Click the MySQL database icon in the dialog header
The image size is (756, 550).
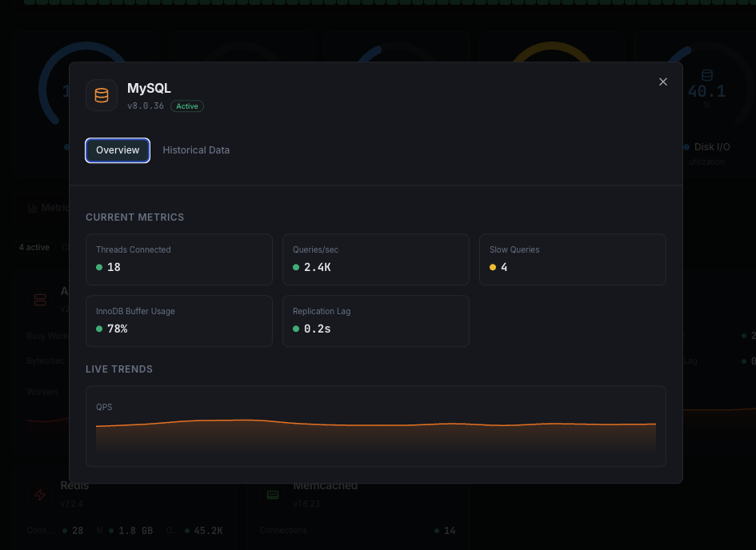point(102,95)
